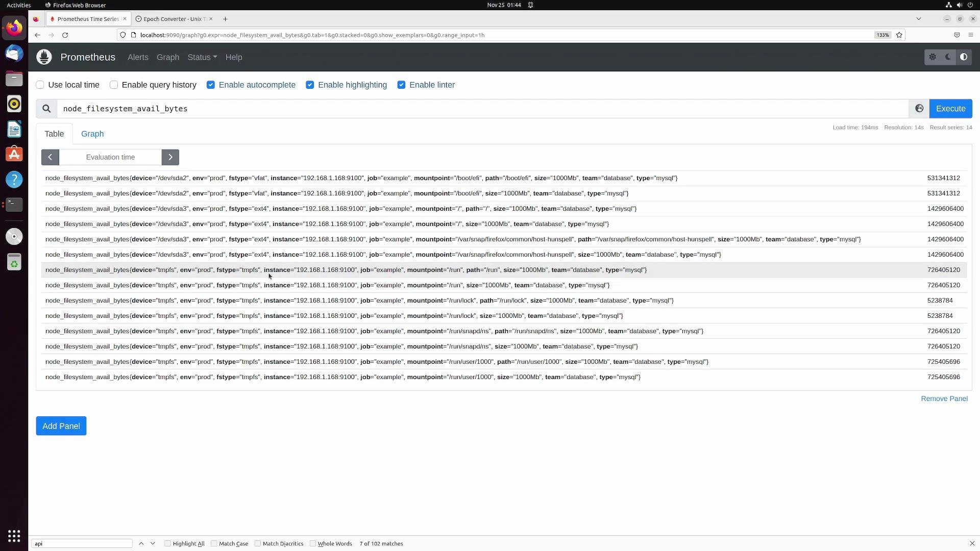Click the Add Panel button
Viewport: 980px width, 551px height.
pyautogui.click(x=61, y=426)
